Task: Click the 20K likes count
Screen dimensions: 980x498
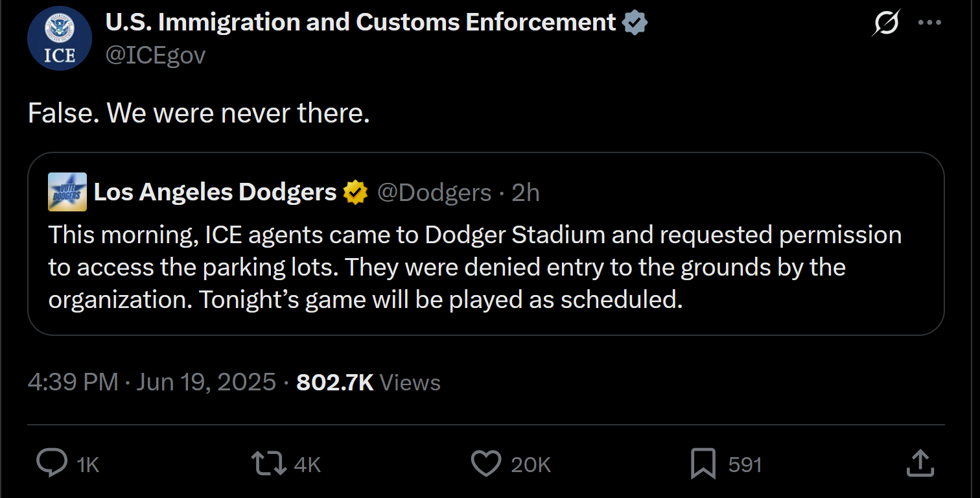Action: tap(531, 464)
